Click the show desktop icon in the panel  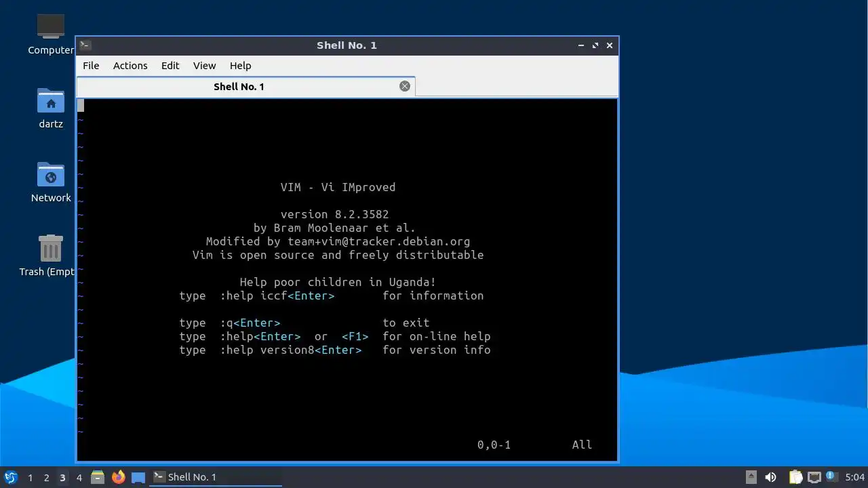[x=138, y=477]
